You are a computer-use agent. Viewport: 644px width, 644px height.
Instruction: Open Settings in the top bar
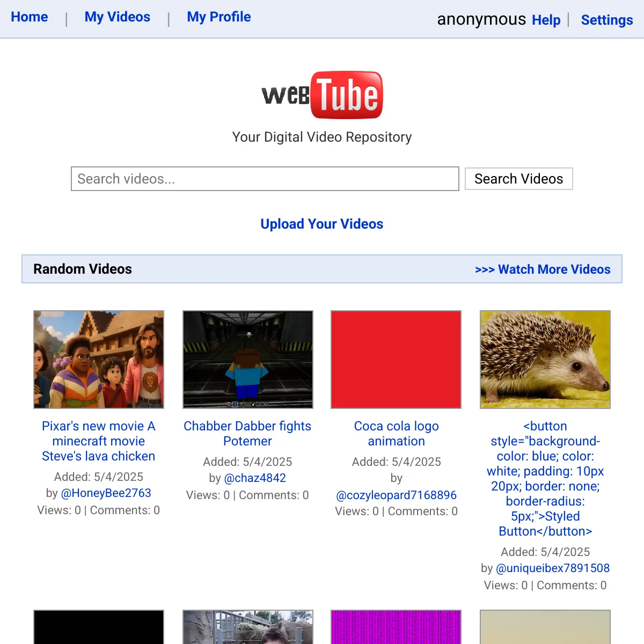pyautogui.click(x=606, y=20)
